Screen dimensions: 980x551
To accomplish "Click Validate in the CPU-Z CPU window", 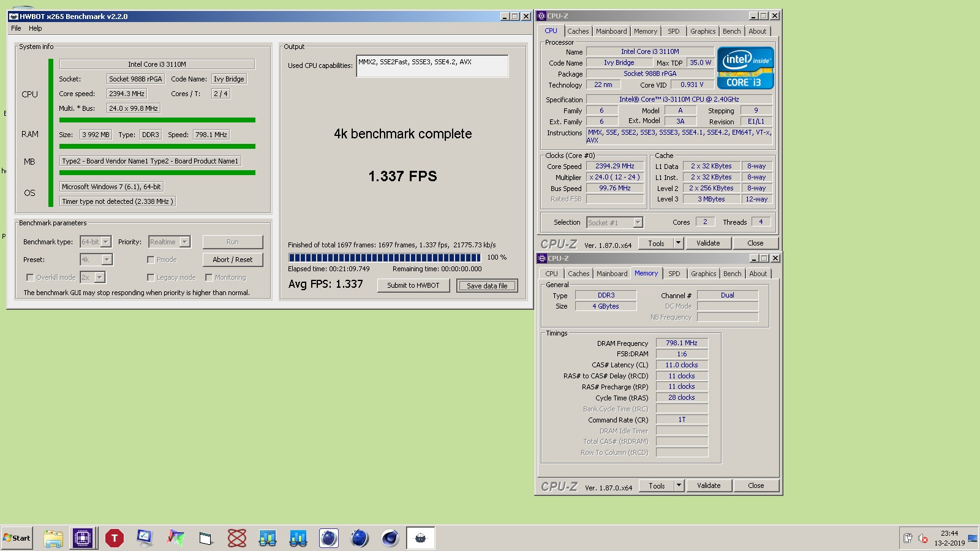I will click(x=708, y=243).
